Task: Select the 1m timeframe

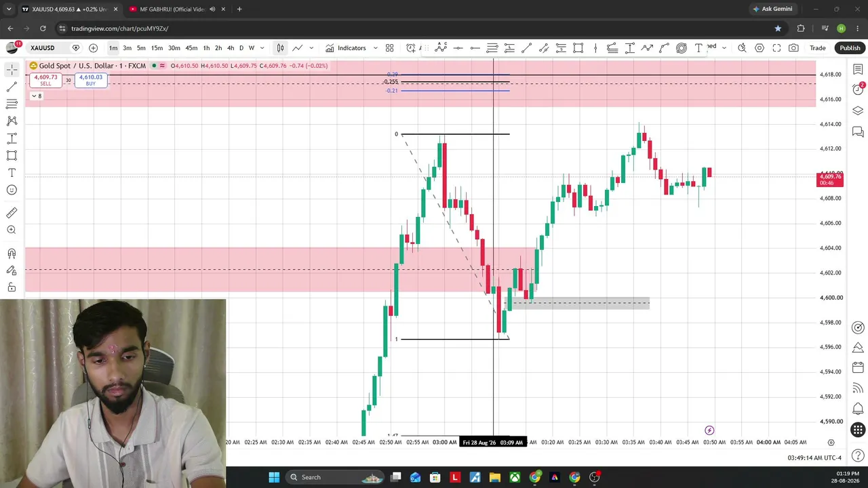Action: click(113, 48)
